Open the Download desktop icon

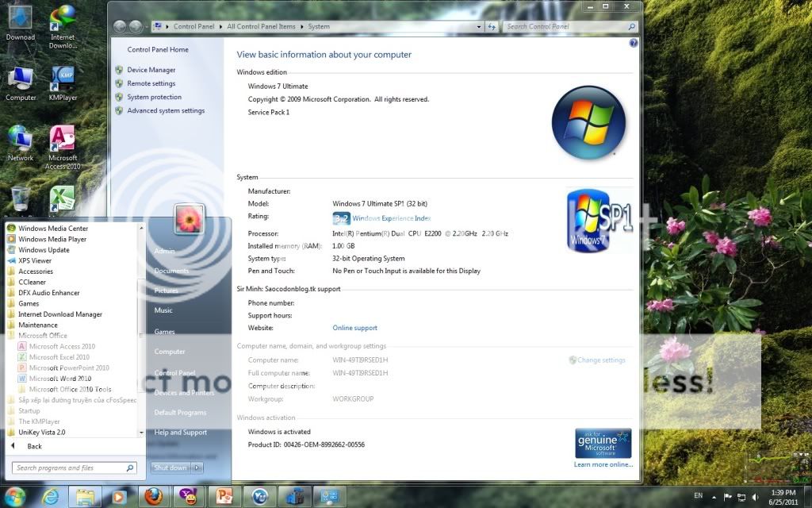[x=20, y=23]
